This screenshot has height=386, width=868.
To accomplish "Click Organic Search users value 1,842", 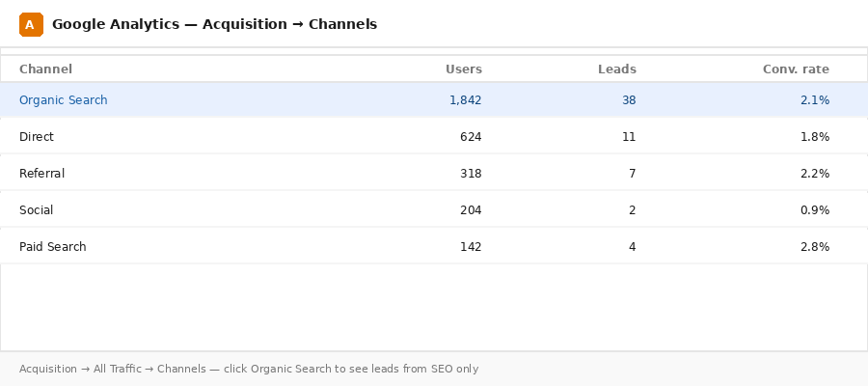I will pyautogui.click(x=465, y=100).
